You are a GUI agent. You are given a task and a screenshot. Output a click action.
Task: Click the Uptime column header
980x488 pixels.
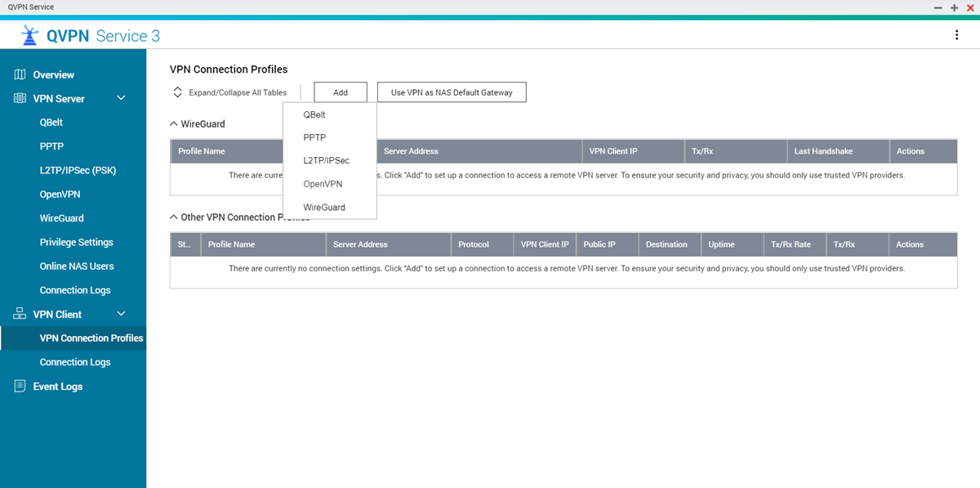(732, 244)
